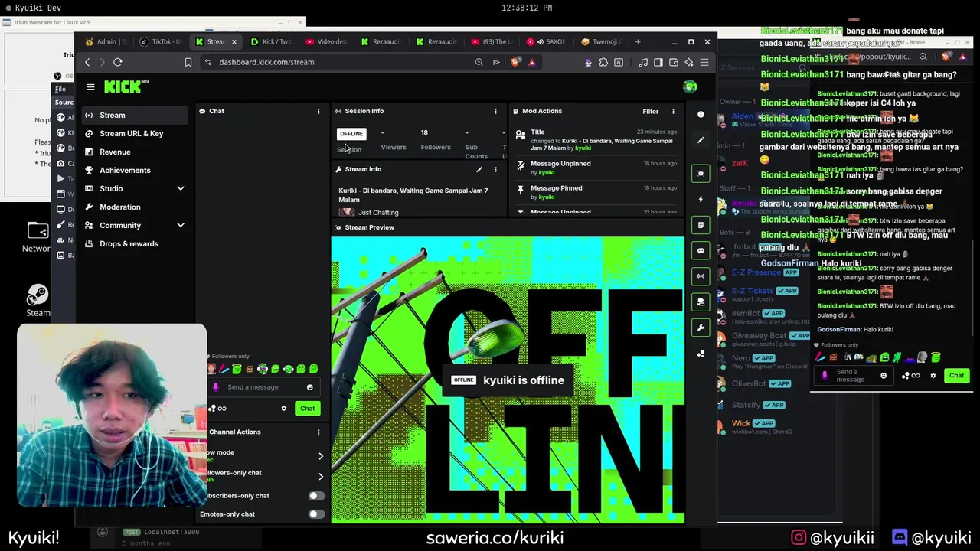This screenshot has width=980, height=551.
Task: Click popout chat message input field
Action: click(x=854, y=376)
